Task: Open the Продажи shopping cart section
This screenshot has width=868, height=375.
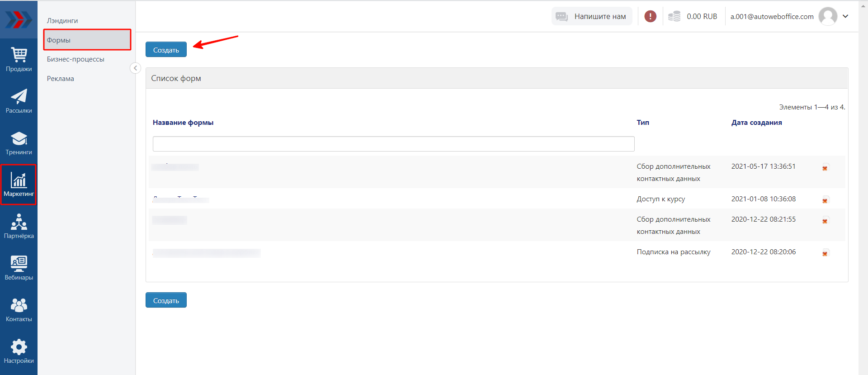Action: (19, 59)
